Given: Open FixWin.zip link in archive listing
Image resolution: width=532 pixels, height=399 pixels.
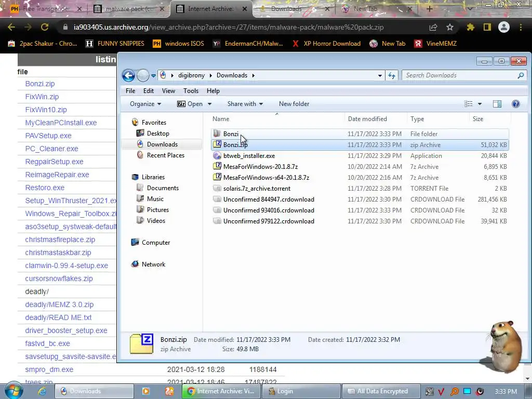Looking at the screenshot, I should tap(42, 97).
